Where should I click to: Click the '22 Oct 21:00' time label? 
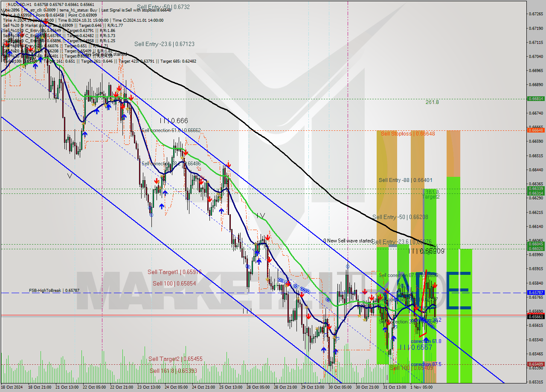(122, 387)
